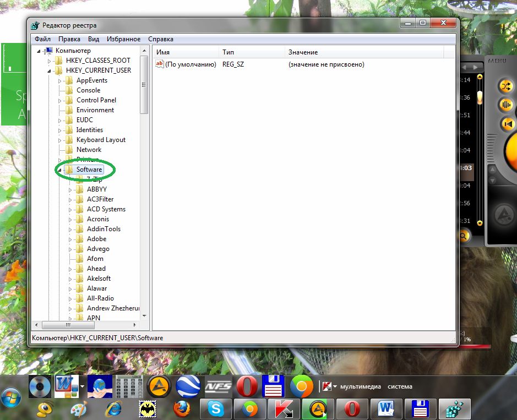Collapse the HKEY_CURRENT_USER branch

(49, 70)
